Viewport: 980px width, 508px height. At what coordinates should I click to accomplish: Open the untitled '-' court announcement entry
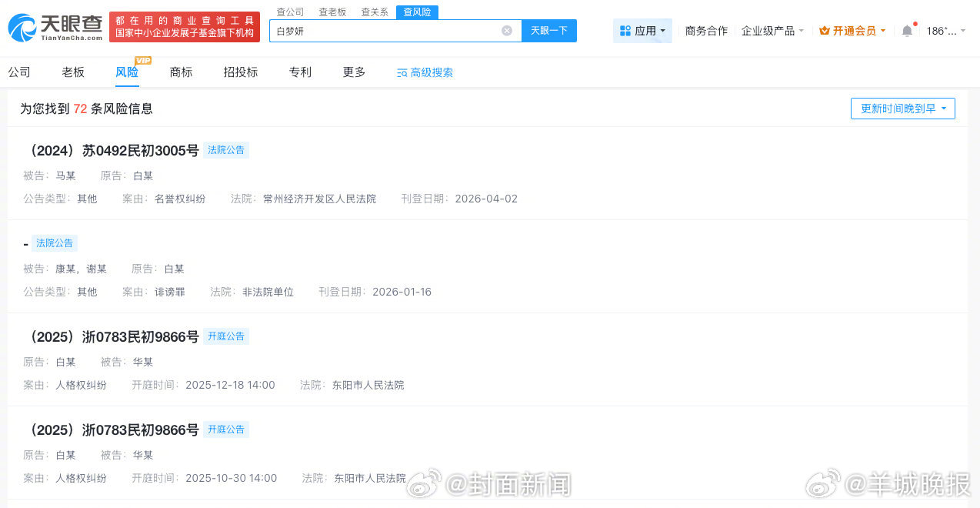(25, 244)
